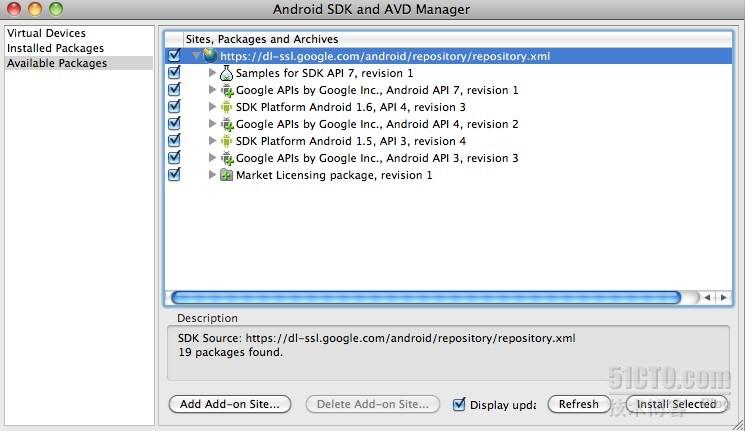Screen dimensions: 745x431
Task: Click the add-on icon for Google APIs Android API 4
Action: click(227, 125)
